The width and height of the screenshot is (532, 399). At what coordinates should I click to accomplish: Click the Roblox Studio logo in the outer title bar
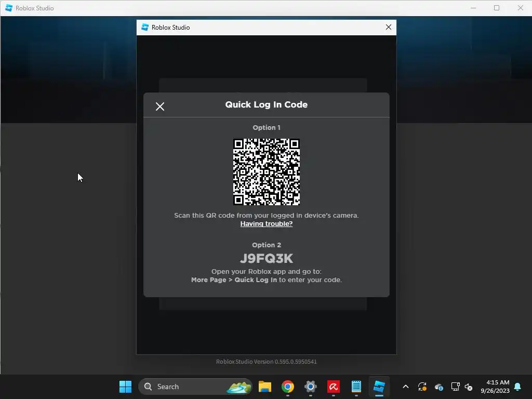click(x=9, y=8)
